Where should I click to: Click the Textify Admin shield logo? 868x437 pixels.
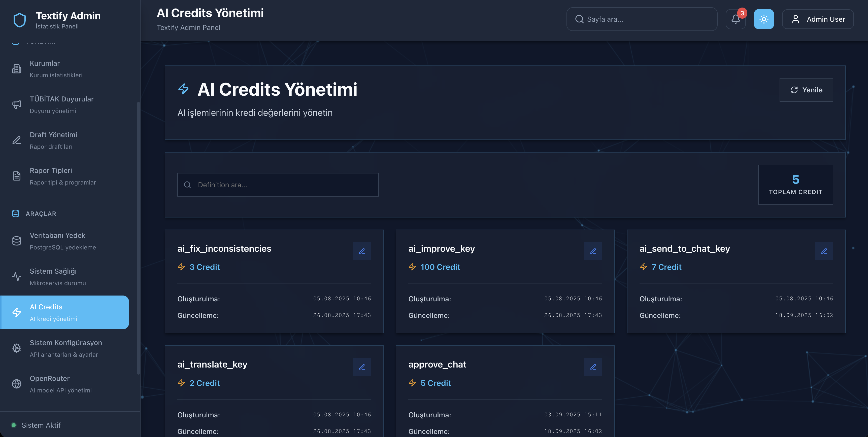click(20, 20)
